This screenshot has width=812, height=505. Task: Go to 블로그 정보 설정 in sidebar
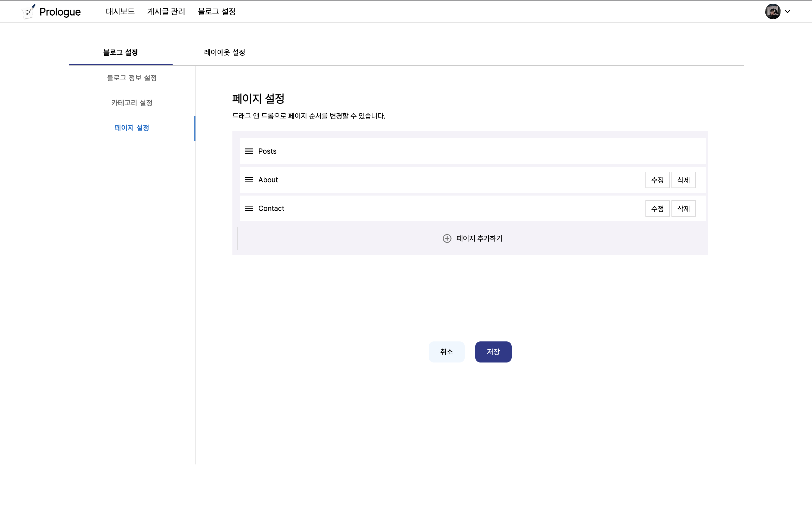pyautogui.click(x=132, y=78)
